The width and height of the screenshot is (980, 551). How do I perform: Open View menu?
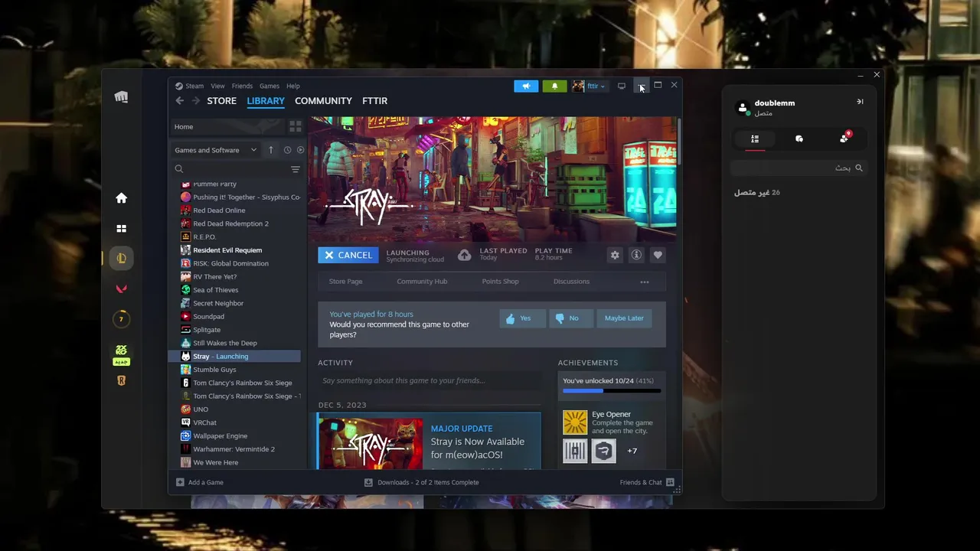pyautogui.click(x=218, y=86)
